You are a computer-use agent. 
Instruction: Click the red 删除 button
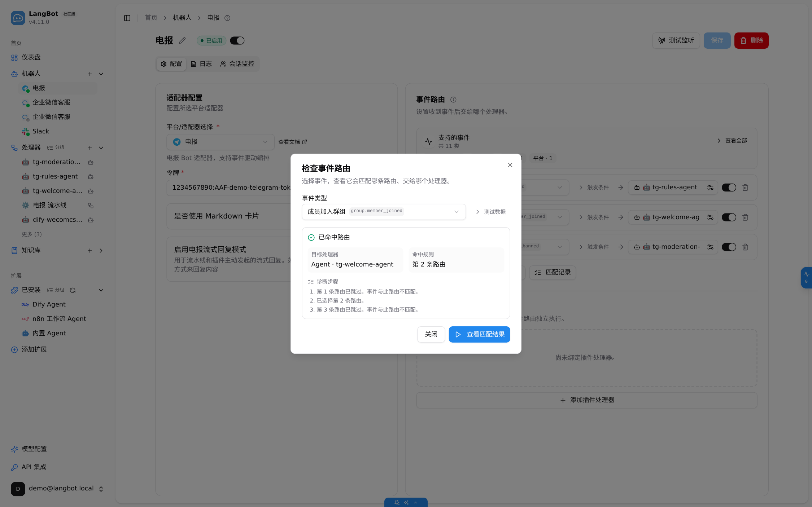(751, 41)
